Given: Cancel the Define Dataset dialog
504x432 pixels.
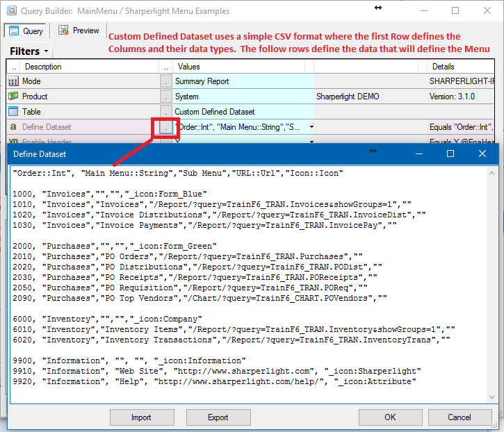Looking at the screenshot, I should tap(460, 417).
